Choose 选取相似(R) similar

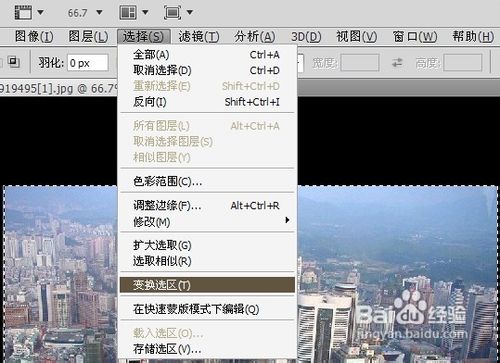(x=207, y=261)
